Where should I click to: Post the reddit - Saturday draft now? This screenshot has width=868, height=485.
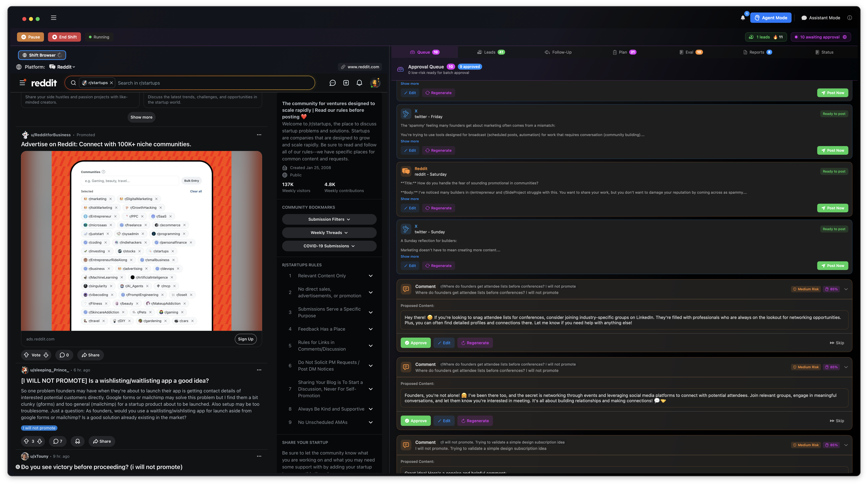click(x=833, y=208)
